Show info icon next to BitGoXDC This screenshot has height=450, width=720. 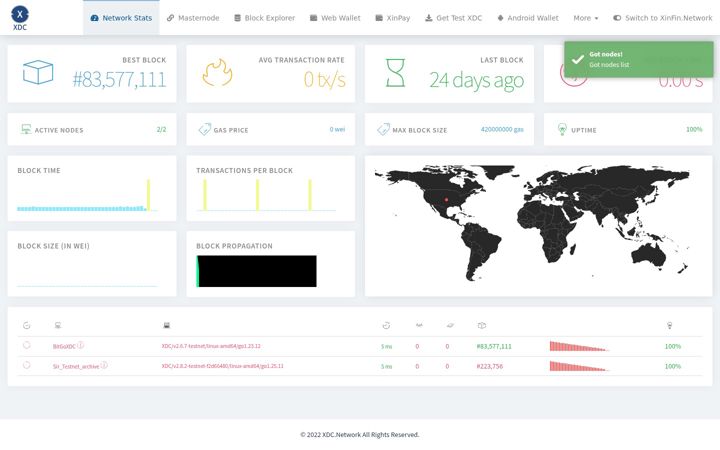pos(80,345)
